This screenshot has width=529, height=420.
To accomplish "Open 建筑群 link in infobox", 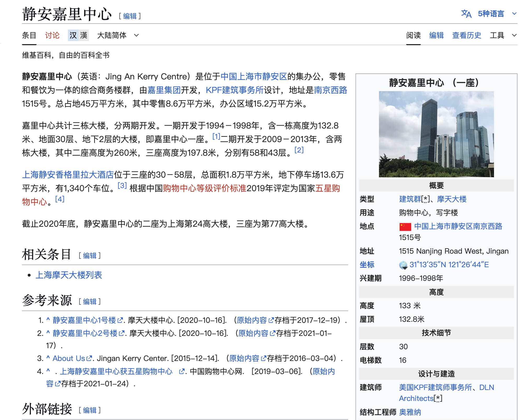I will click(410, 199).
